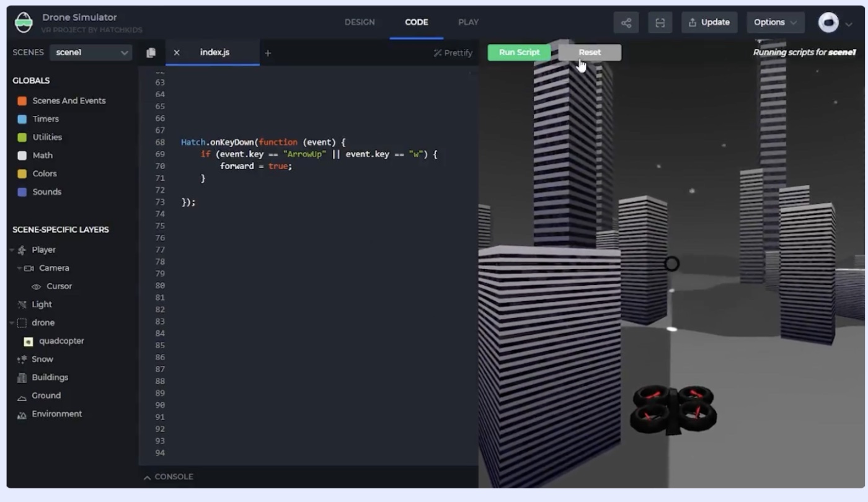Open the Options dropdown menu

(x=775, y=22)
